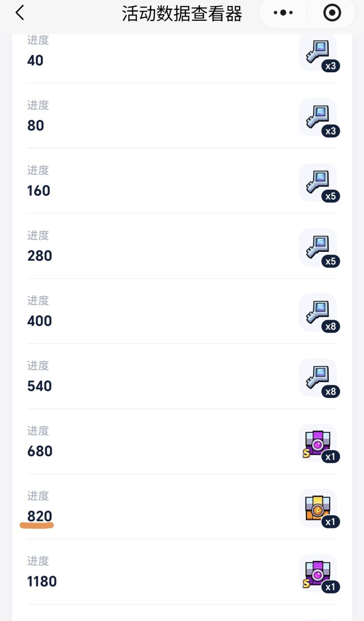Tap the key reward icon for progress 40
This screenshot has width=364, height=621.
(x=318, y=53)
